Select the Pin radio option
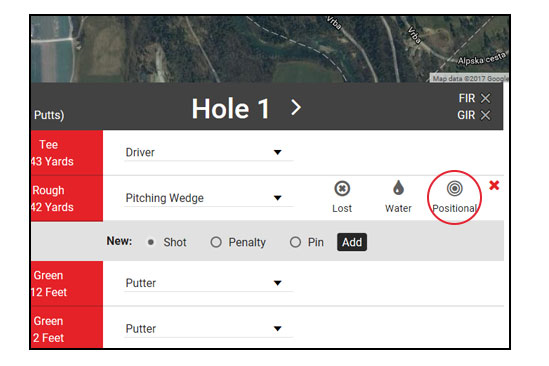549x366 pixels. pyautogui.click(x=295, y=242)
